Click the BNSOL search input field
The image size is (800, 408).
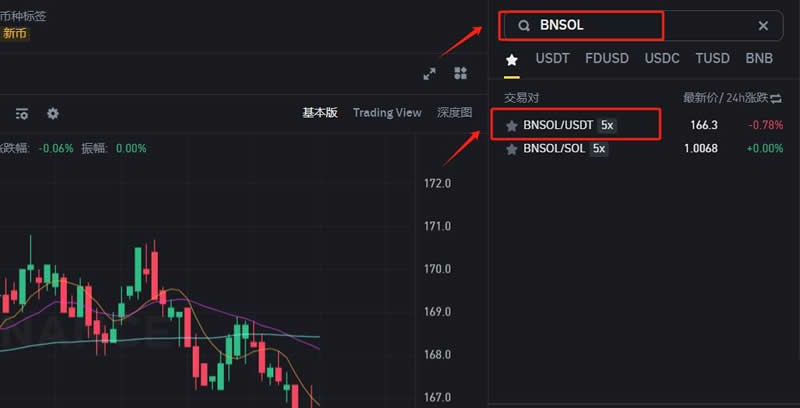[640, 25]
